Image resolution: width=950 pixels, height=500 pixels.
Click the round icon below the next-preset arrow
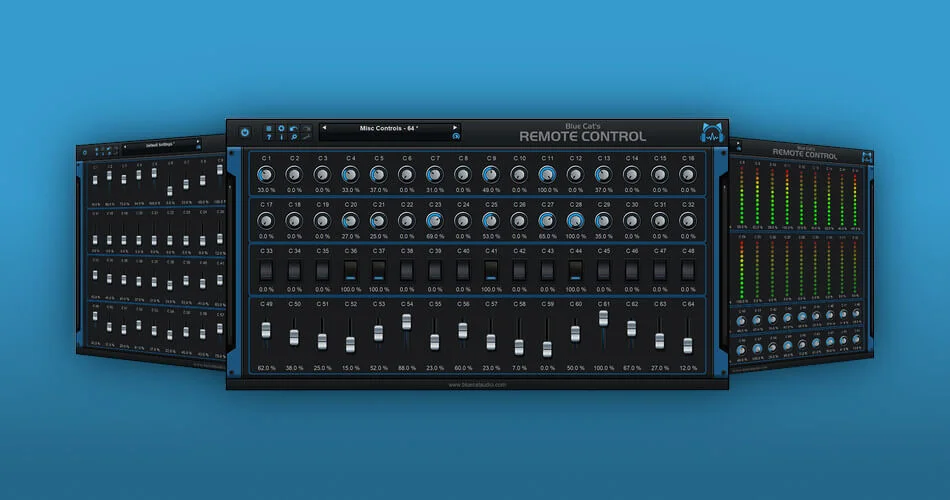[456, 136]
